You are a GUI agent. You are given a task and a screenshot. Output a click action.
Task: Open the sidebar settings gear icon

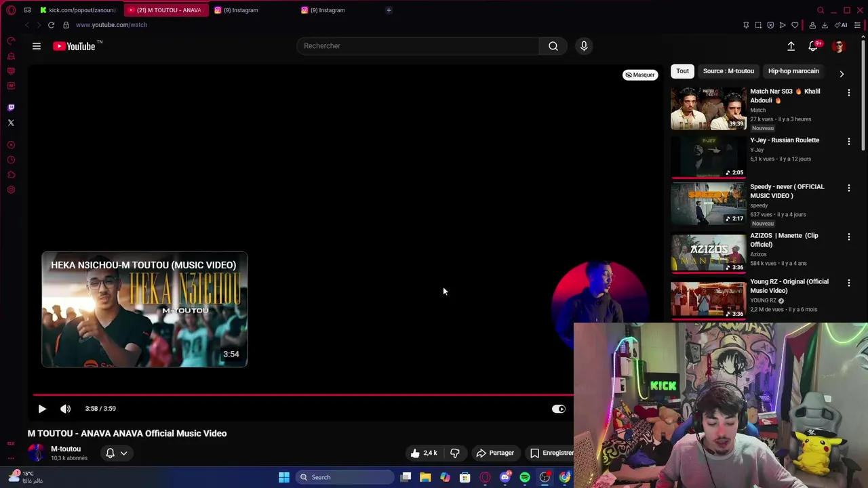pos(11,190)
